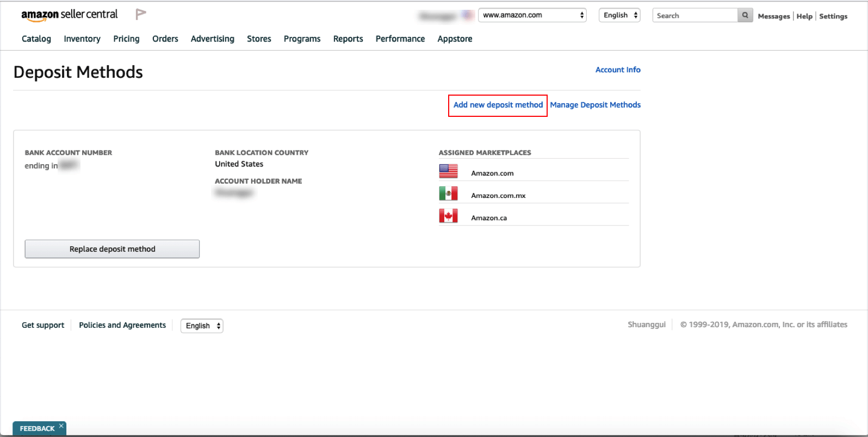Focus the Search input field
The image size is (868, 437).
click(x=695, y=15)
